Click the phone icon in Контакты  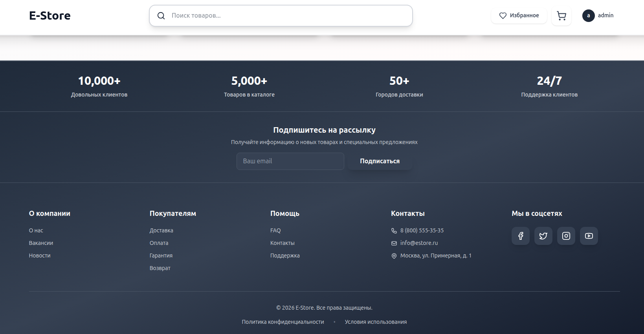394,231
